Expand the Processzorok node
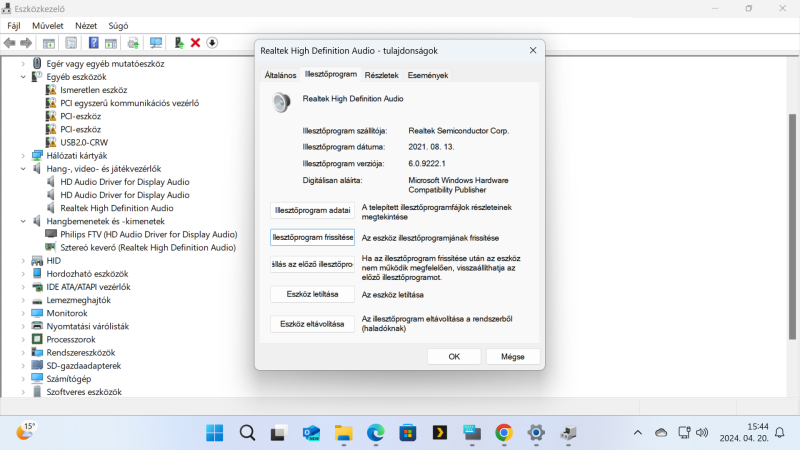The height and width of the screenshot is (450, 800). coord(23,340)
